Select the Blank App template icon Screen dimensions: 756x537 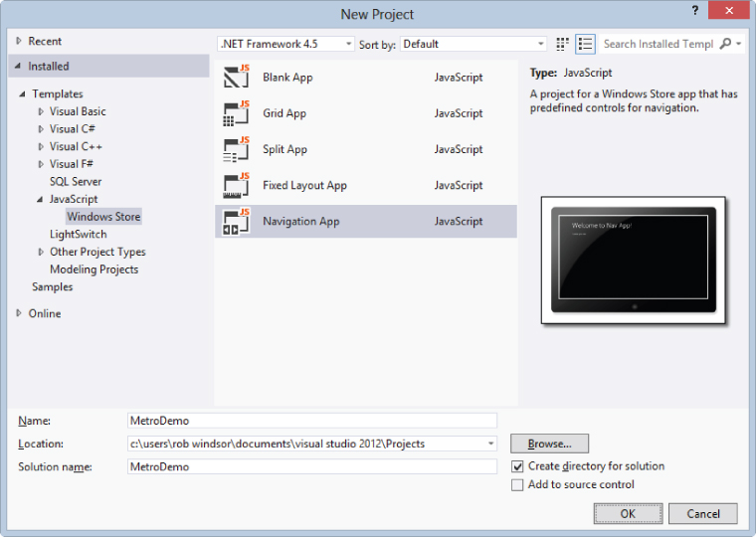tap(236, 78)
